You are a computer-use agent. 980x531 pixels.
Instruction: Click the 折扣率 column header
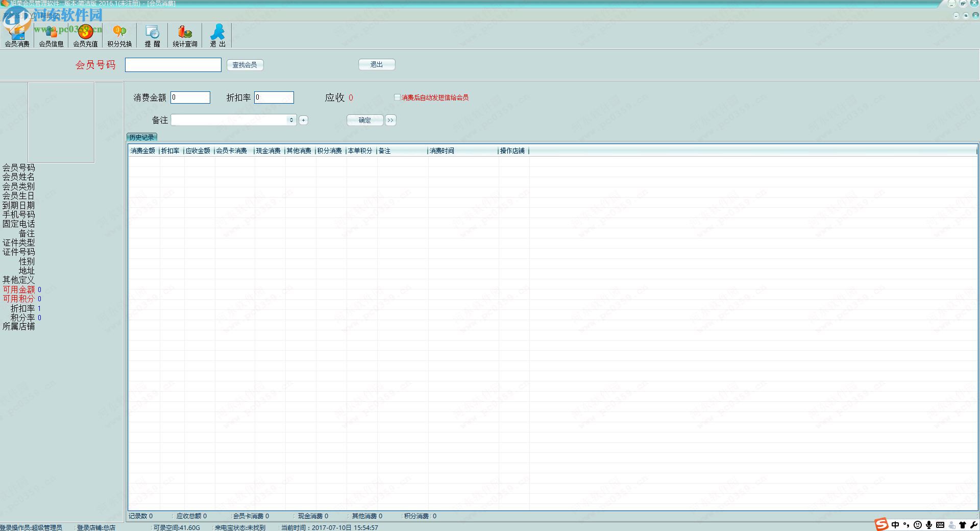pos(171,151)
